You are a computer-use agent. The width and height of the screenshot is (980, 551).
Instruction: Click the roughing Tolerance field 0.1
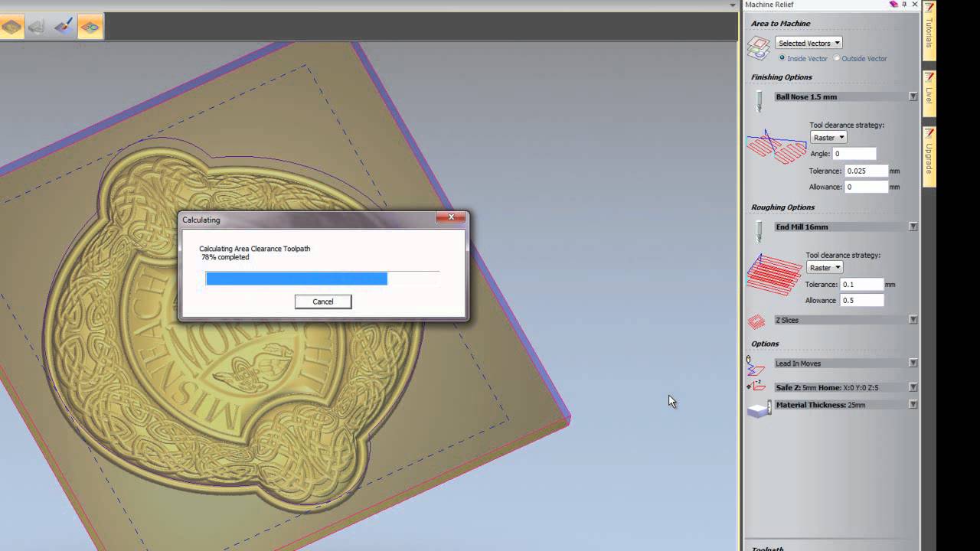click(x=862, y=284)
